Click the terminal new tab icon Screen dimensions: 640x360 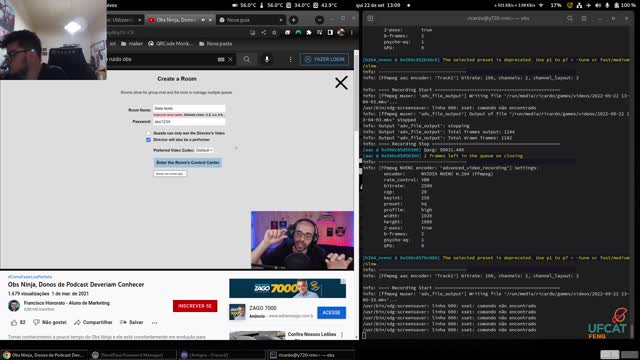(x=370, y=18)
